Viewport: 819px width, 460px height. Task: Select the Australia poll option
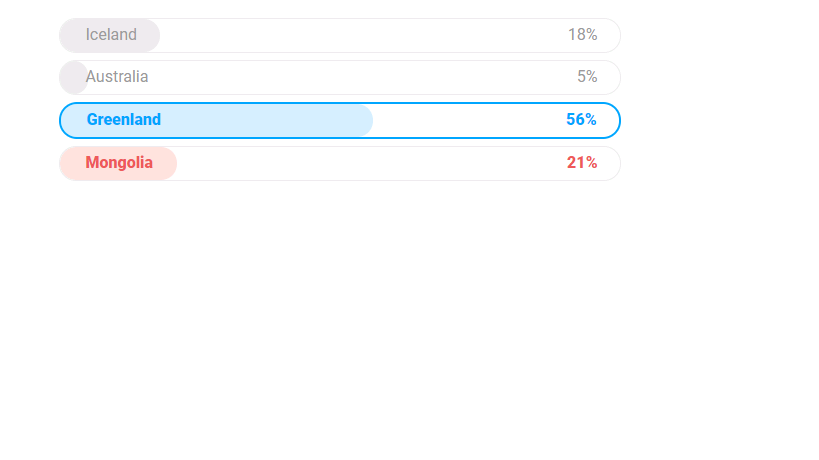pyautogui.click(x=340, y=77)
